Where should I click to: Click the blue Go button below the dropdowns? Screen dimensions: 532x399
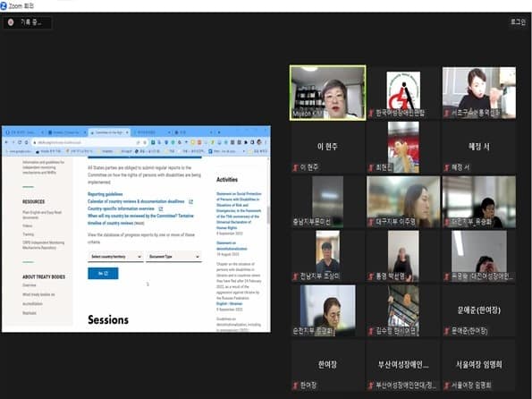[103, 274]
